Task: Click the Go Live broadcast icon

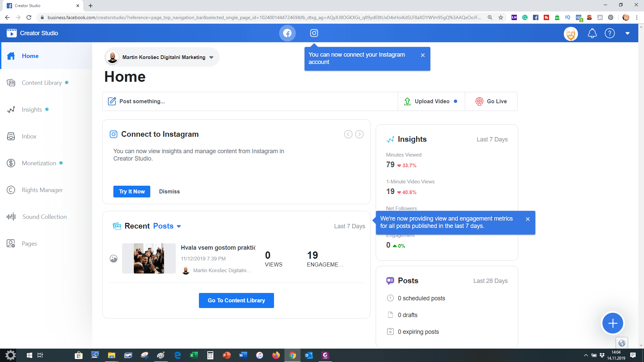Action: [x=479, y=101]
